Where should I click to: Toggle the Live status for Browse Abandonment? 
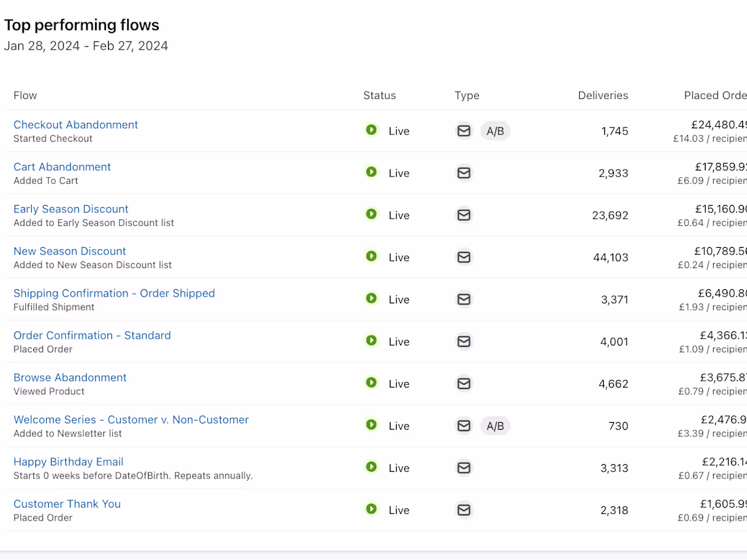(371, 382)
